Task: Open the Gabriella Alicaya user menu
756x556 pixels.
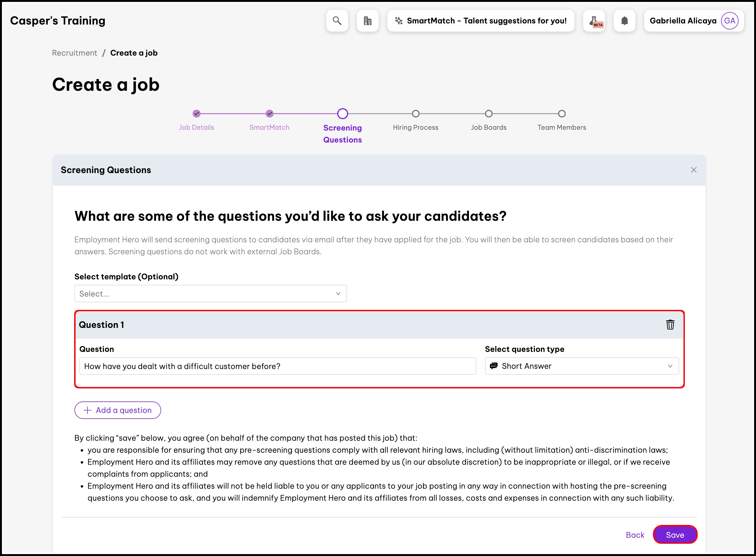Action: pyautogui.click(x=683, y=21)
